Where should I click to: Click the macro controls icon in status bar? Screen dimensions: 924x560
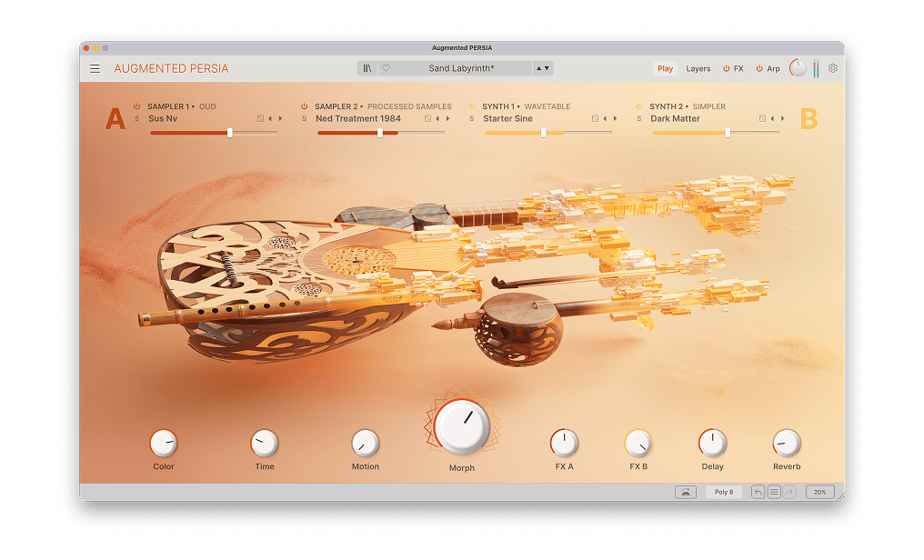click(686, 492)
